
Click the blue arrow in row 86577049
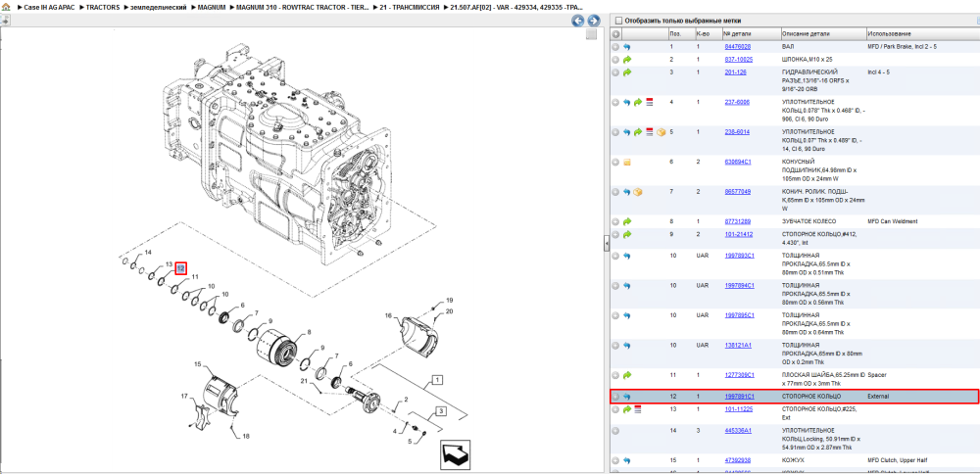(x=627, y=192)
